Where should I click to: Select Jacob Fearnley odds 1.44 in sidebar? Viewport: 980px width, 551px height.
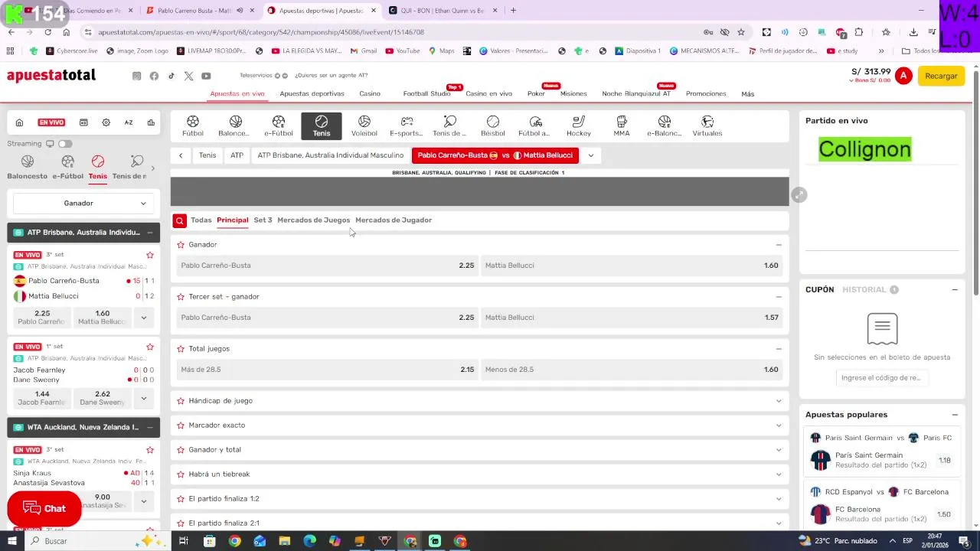coord(42,398)
